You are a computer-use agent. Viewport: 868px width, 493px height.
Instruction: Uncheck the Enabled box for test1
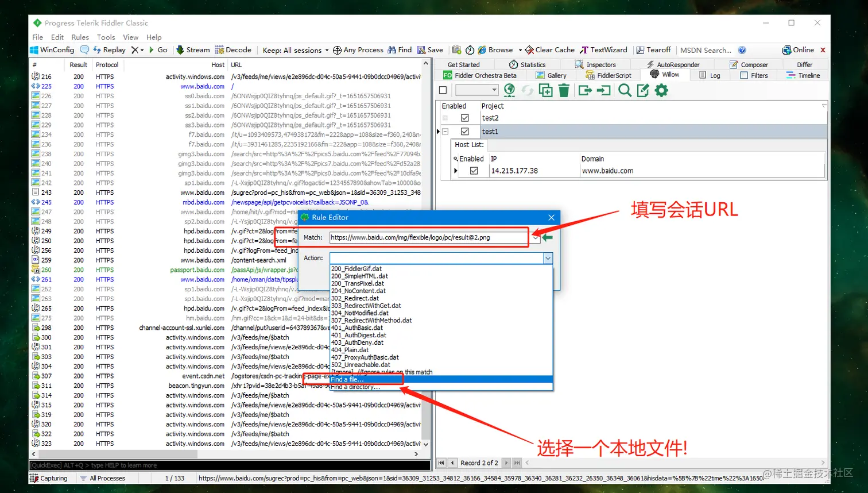(x=465, y=132)
